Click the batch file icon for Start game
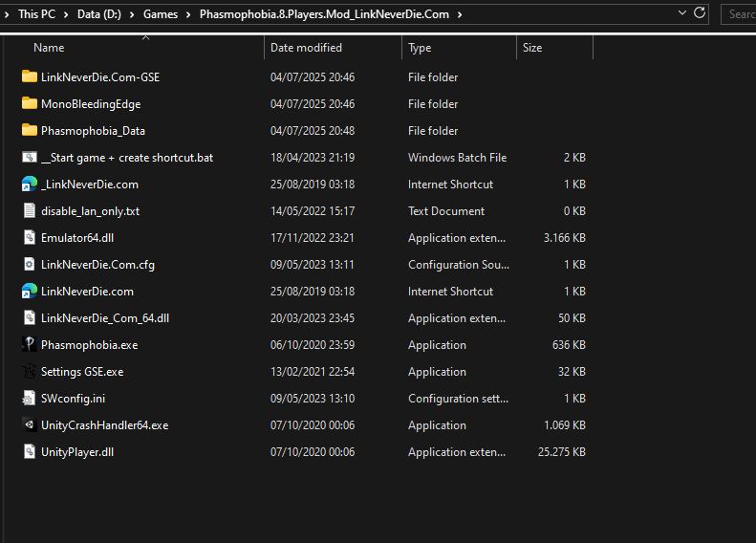Image resolution: width=756 pixels, height=543 pixels. click(30, 157)
